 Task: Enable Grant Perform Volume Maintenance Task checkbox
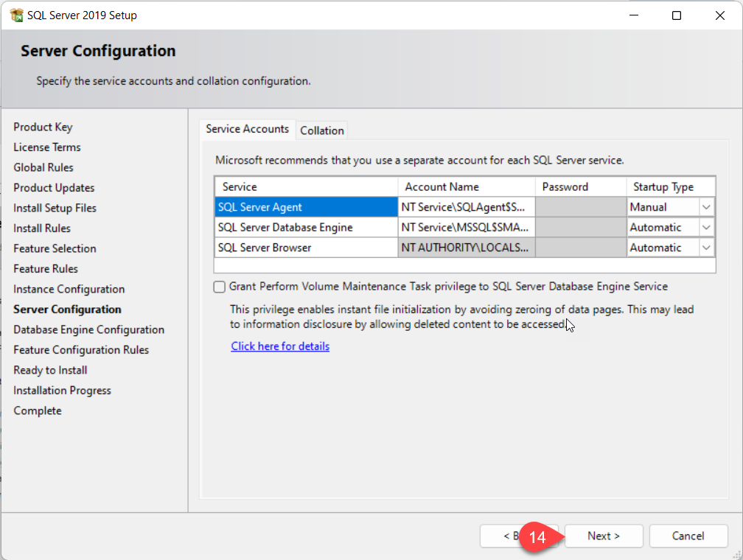pyautogui.click(x=219, y=287)
